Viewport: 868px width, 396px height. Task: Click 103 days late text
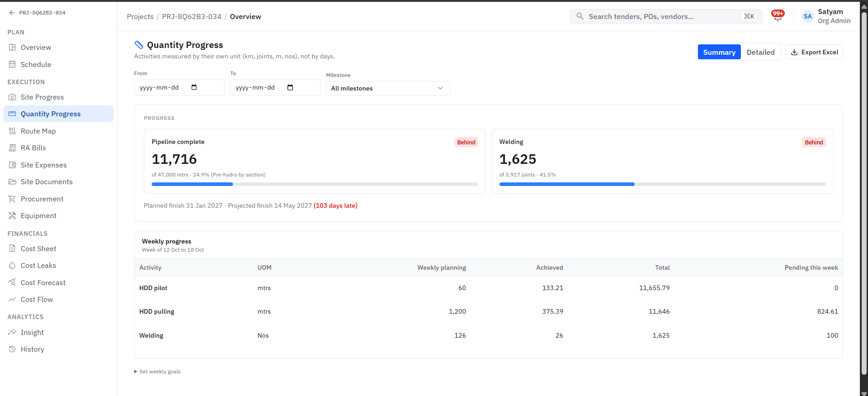[x=336, y=205]
